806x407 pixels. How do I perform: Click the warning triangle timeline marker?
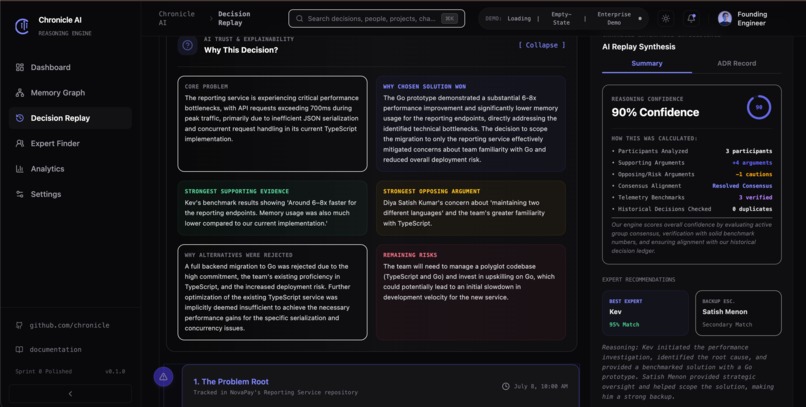pyautogui.click(x=163, y=377)
